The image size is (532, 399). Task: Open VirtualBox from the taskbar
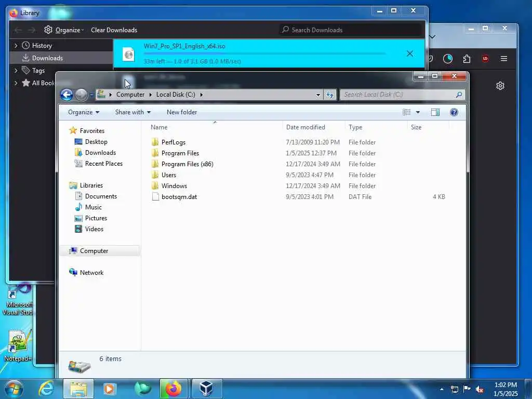point(206,389)
